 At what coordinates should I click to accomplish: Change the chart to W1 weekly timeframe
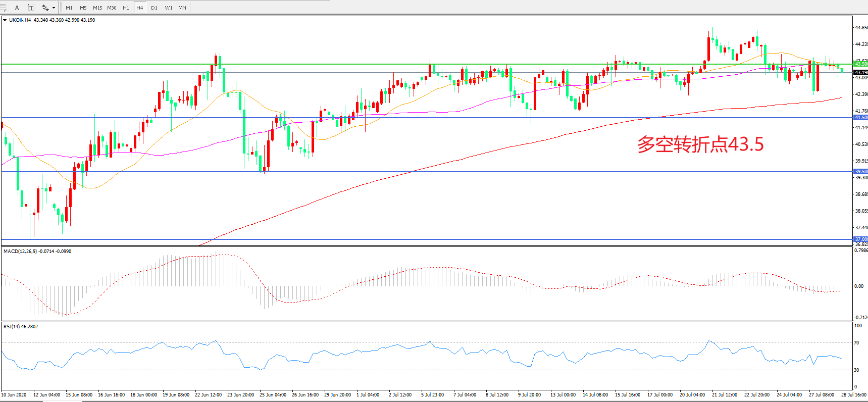[x=169, y=8]
